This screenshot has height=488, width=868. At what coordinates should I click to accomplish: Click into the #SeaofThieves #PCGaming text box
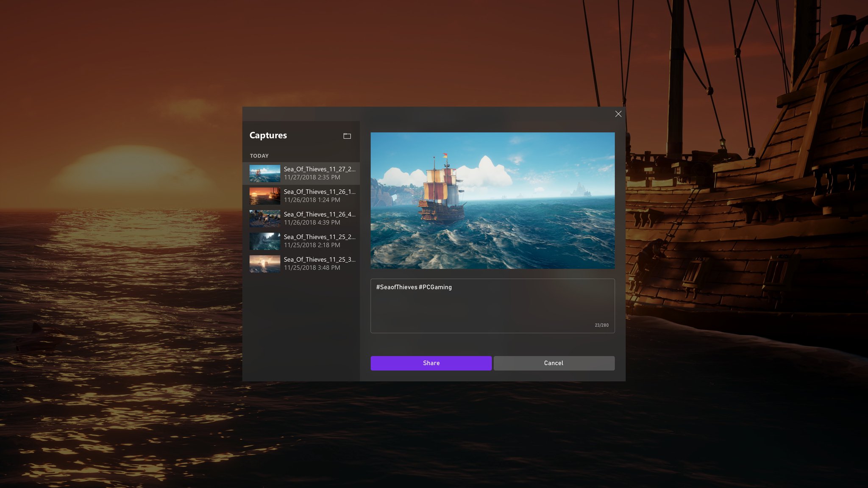point(492,306)
